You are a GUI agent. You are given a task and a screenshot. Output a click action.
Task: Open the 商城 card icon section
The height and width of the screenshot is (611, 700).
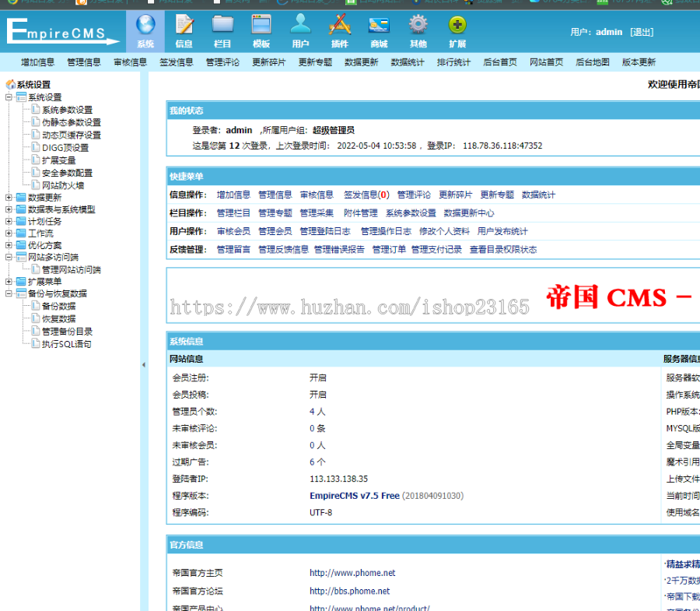379,31
